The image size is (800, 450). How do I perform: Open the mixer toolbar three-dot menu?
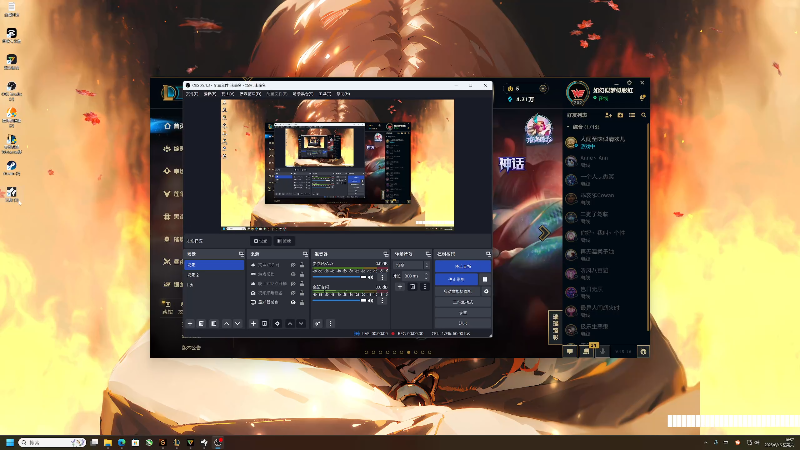330,323
